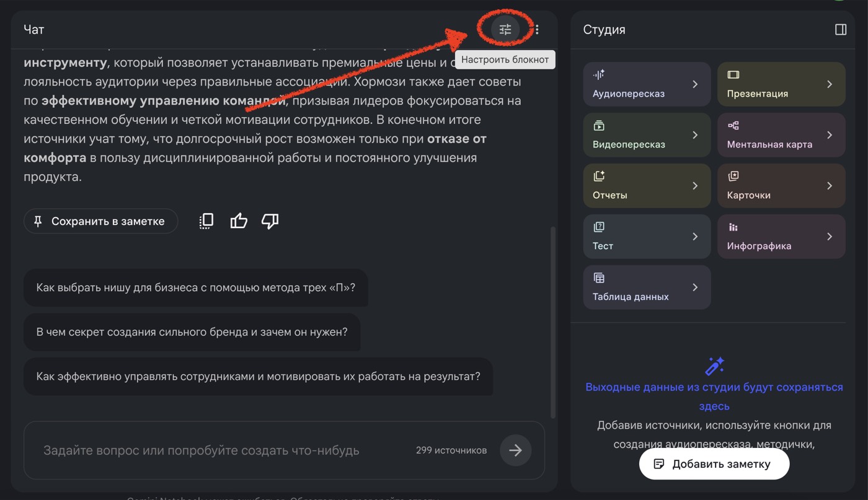Expand the Видеопересказ chevron arrow
This screenshot has height=500, width=868.
click(695, 135)
